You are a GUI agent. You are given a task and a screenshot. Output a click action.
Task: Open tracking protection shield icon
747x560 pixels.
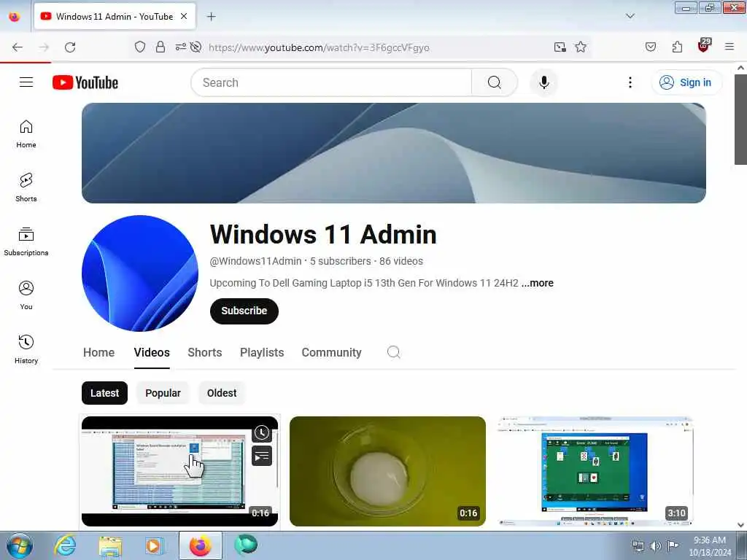point(139,47)
